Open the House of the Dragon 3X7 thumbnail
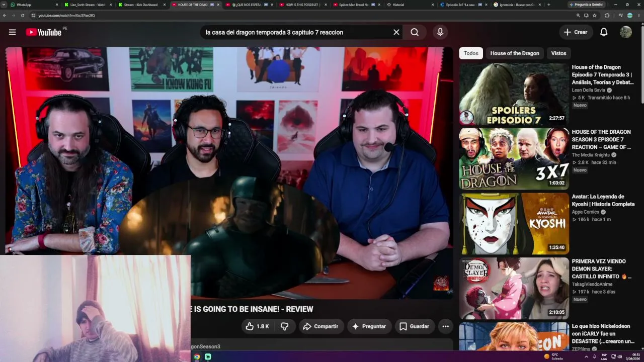Image resolution: width=644 pixels, height=362 pixels. [x=514, y=159]
